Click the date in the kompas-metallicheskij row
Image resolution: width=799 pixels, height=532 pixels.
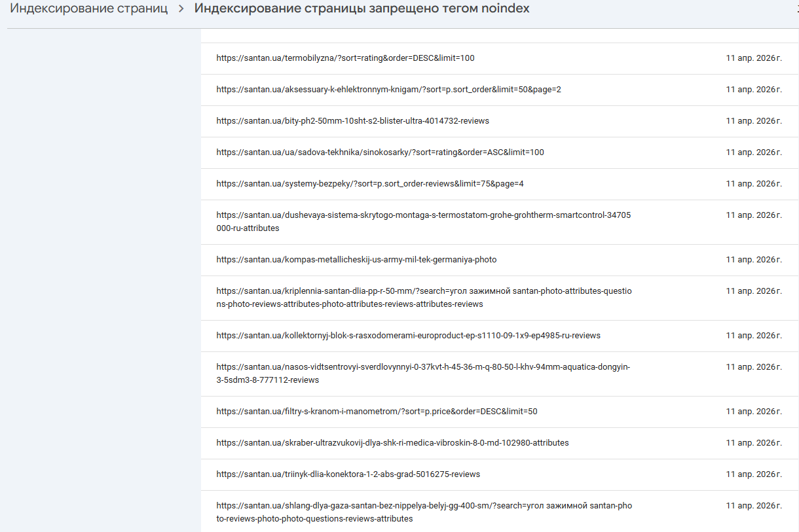click(754, 260)
